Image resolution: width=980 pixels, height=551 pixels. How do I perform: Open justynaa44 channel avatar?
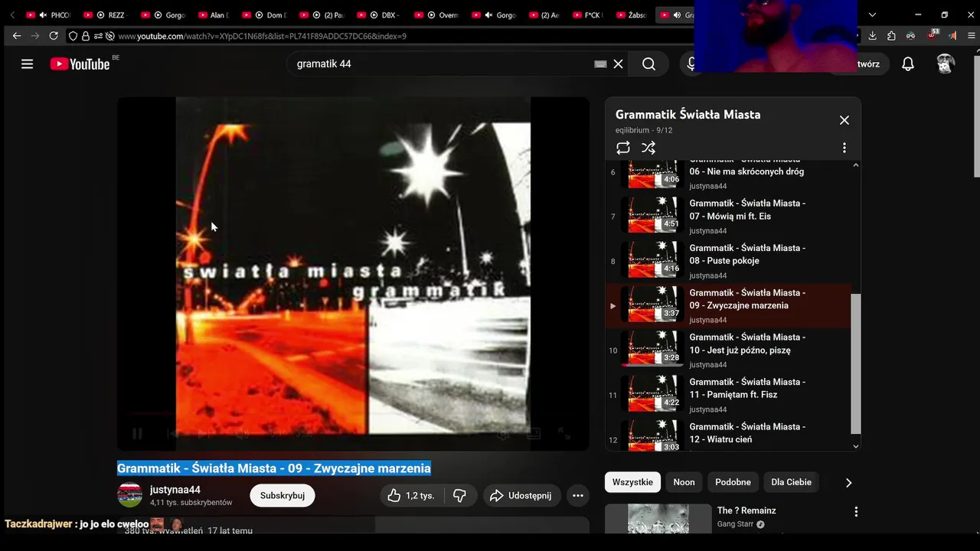(129, 495)
